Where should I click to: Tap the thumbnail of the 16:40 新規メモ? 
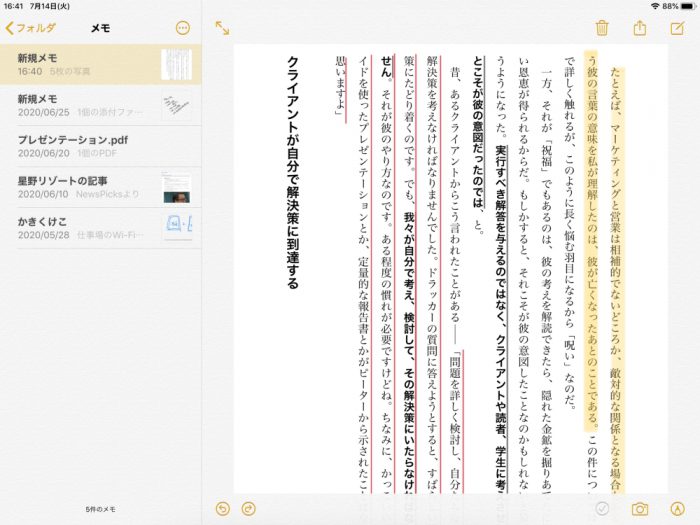pyautogui.click(x=177, y=64)
